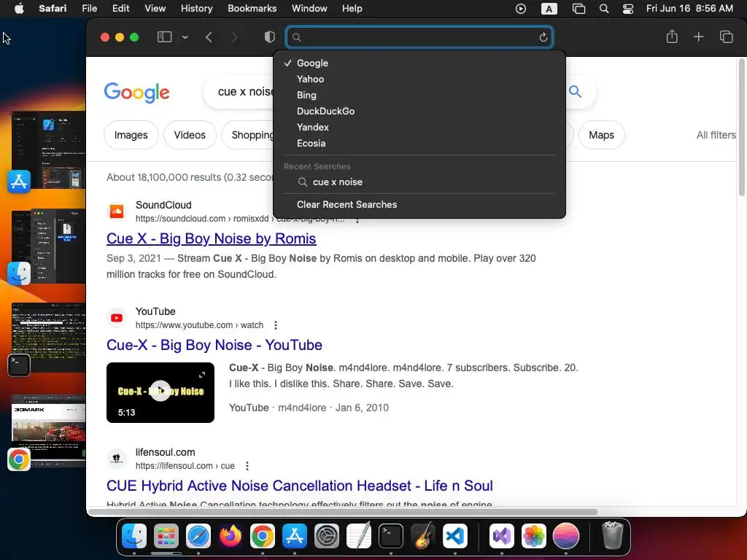Viewport: 747px width, 560px height.
Task: Click the blue Google search icon
Action: tap(575, 91)
